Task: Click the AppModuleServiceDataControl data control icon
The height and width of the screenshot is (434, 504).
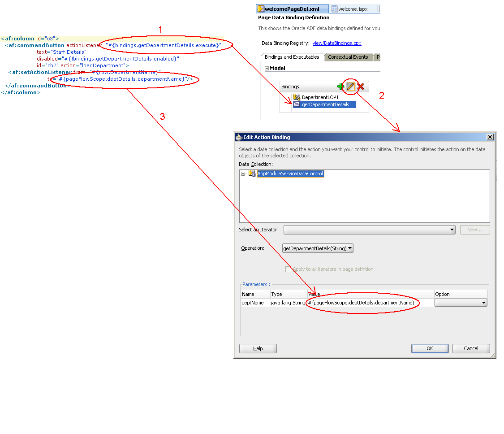Action: coord(252,174)
